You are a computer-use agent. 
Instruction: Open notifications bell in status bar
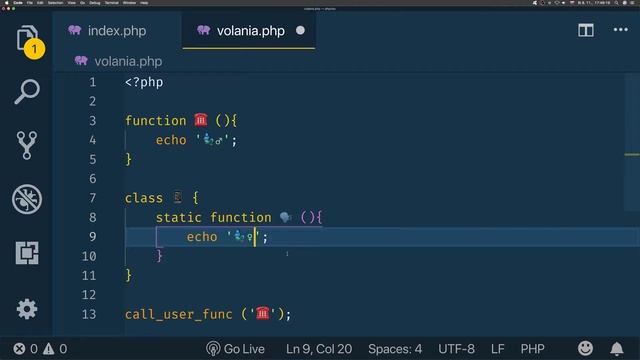point(617,349)
